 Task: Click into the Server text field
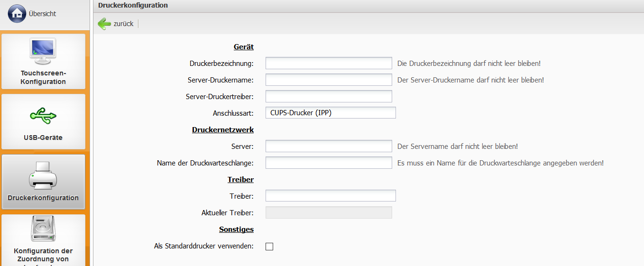click(x=328, y=147)
